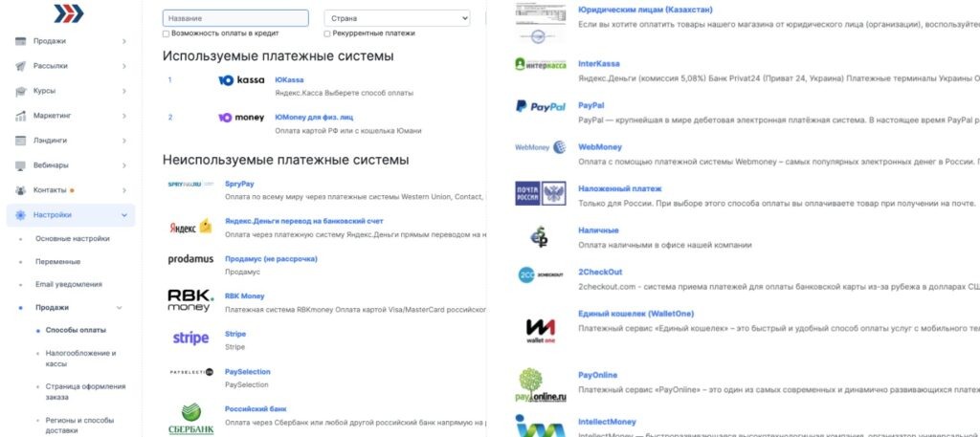Click the RBK money logo
This screenshot has width=980, height=437.
(190, 301)
